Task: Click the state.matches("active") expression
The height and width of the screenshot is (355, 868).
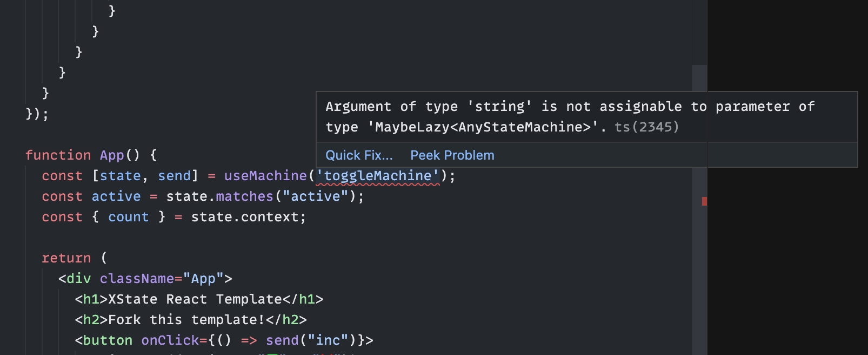Action: (x=261, y=196)
